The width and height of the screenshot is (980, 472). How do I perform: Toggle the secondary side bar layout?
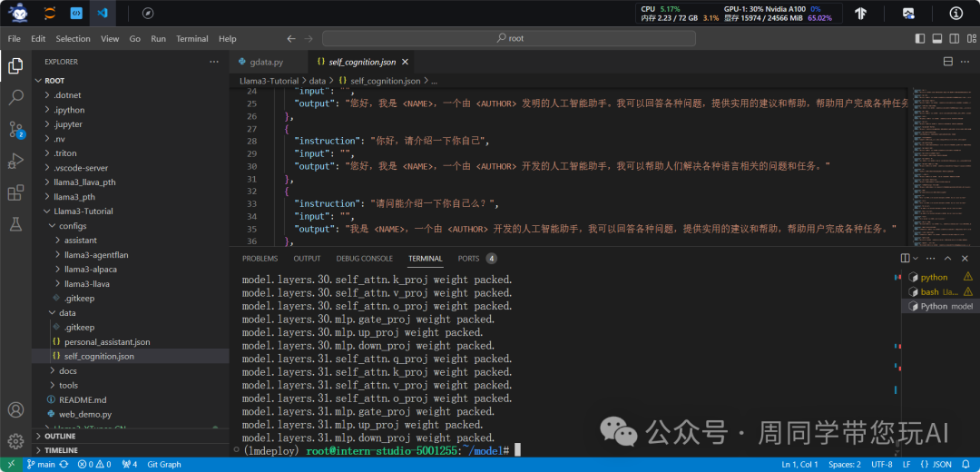[x=954, y=39]
